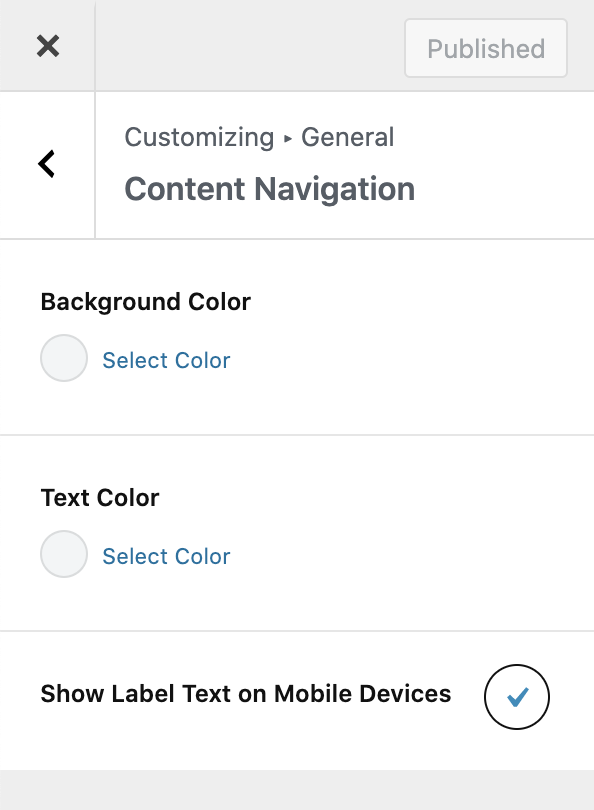Disable Show Label Text on Mobile Devices
The height and width of the screenshot is (810, 594).
[516, 696]
